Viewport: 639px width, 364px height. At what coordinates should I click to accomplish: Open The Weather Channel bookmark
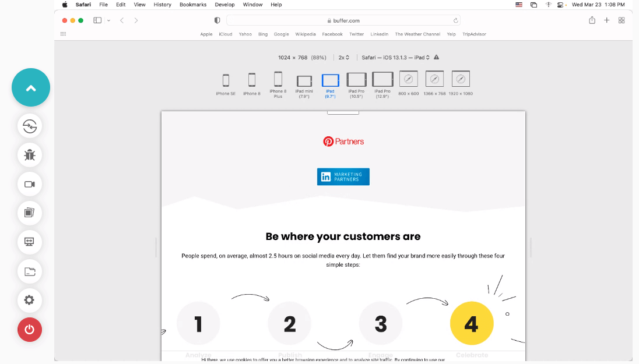417,34
